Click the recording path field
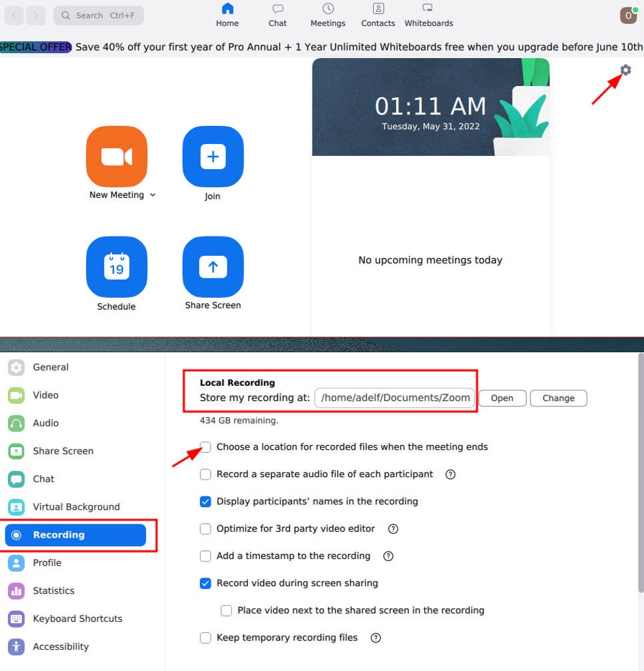 [395, 398]
